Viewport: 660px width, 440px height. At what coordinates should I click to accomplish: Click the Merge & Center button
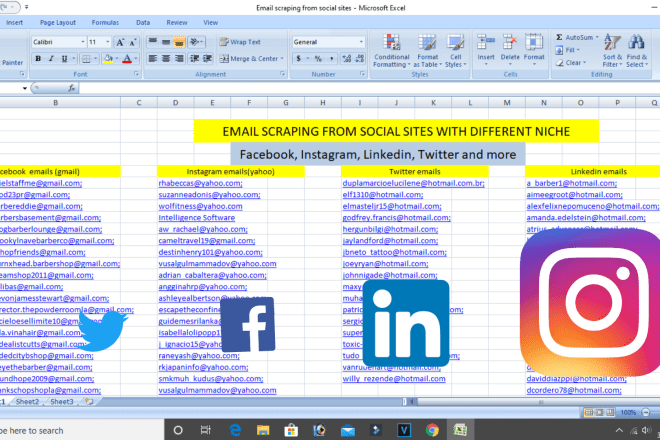(x=248, y=59)
